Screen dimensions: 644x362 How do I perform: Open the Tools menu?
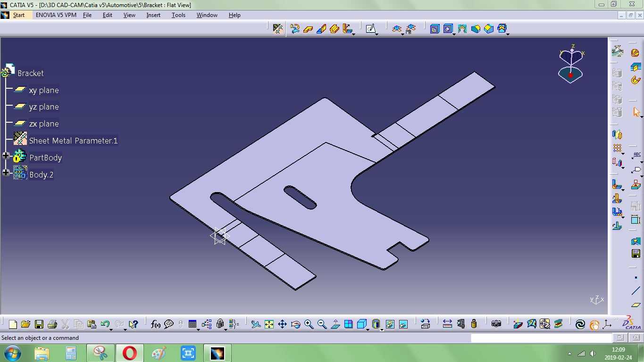pos(178,15)
